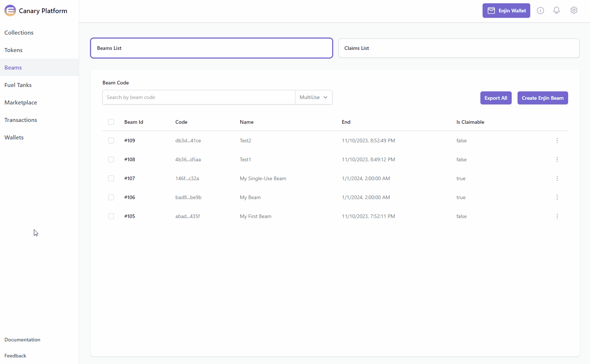Click the Beam Id column header
The image size is (590, 364).
point(134,122)
